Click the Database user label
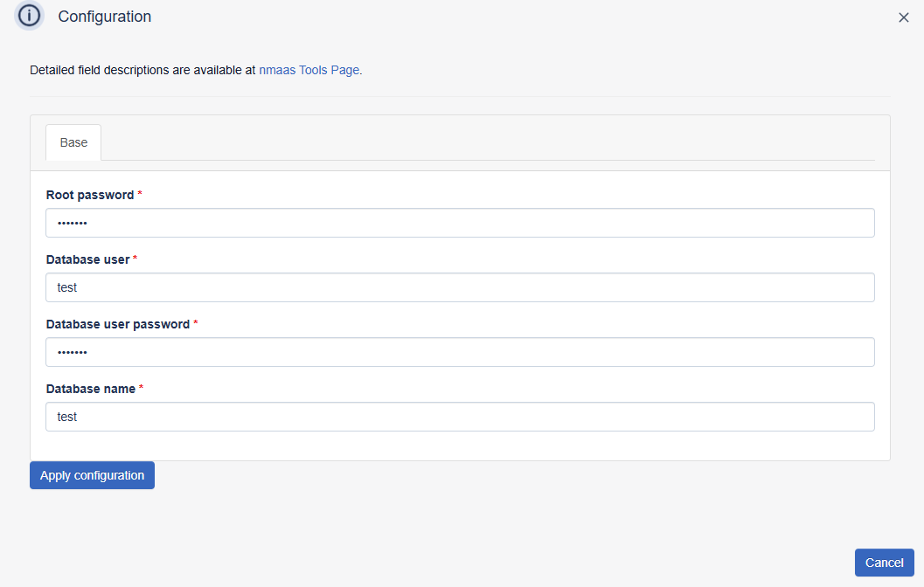924x587 pixels. (86, 259)
